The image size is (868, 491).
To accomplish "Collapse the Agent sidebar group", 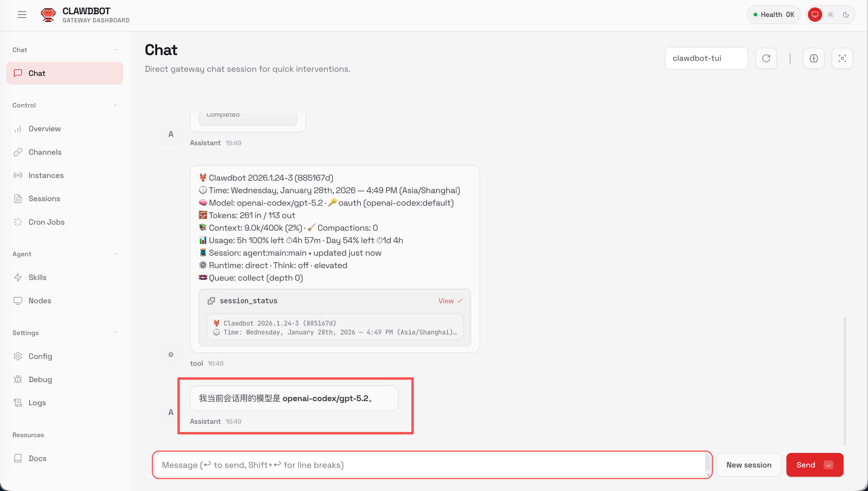I will 115,254.
